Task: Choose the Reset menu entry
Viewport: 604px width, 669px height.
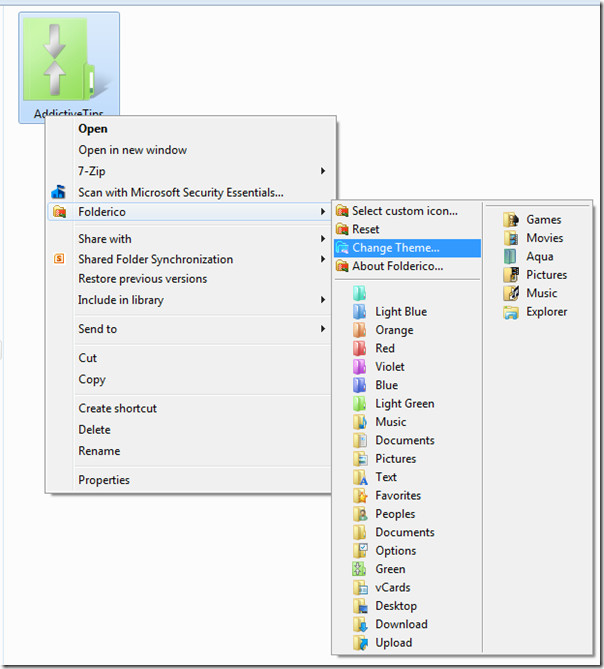Action: point(407,230)
